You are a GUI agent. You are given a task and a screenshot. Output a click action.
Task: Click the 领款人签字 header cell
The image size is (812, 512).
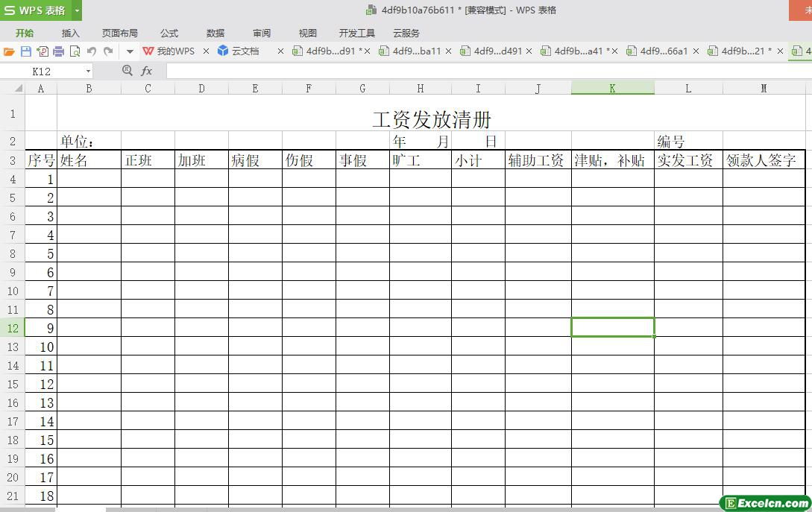click(x=764, y=160)
